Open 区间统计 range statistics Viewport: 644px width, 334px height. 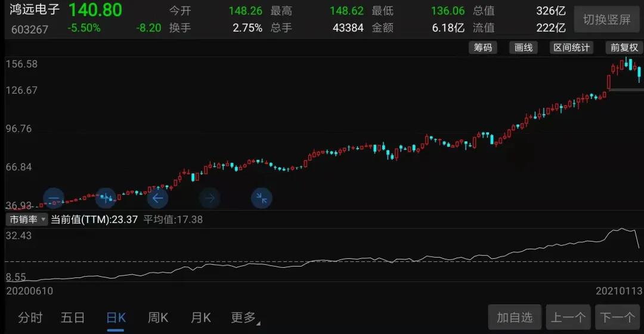pyautogui.click(x=571, y=48)
